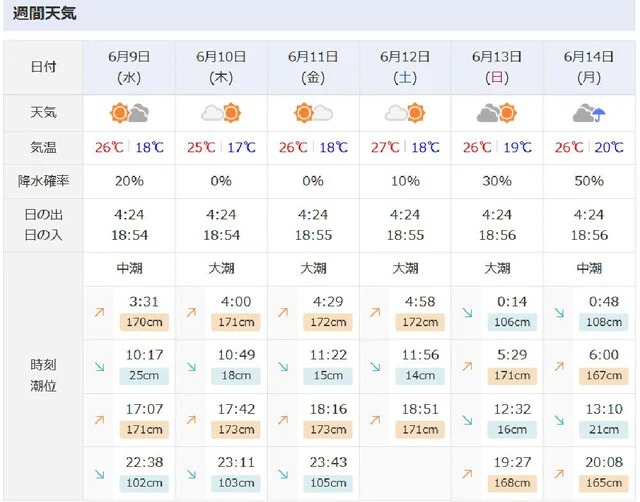Click the June 10 cloudy-then-sunny weather icon
This screenshot has width=640, height=502.
tap(221, 113)
